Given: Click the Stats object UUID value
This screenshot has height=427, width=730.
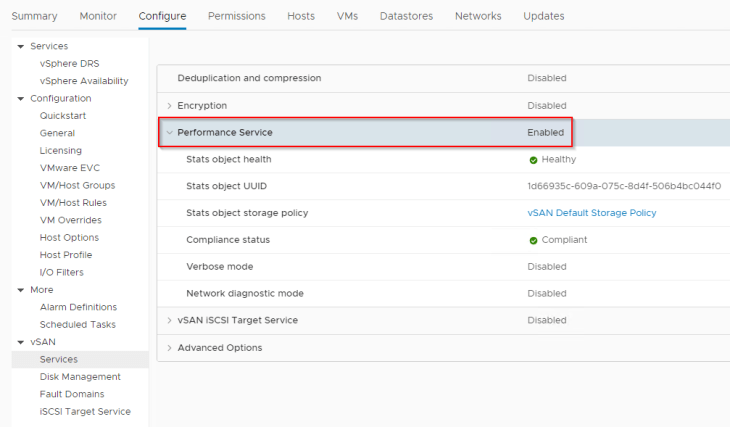Looking at the screenshot, I should [x=624, y=186].
